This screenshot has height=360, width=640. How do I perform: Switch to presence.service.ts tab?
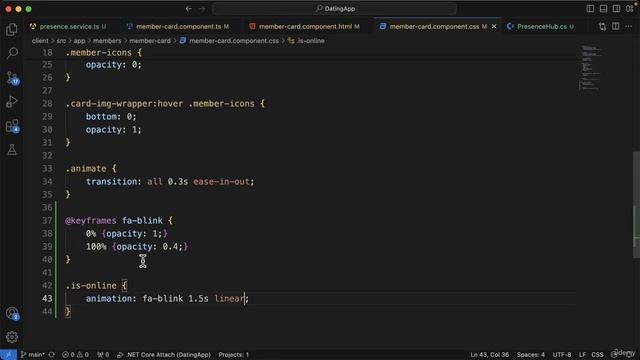coord(68,27)
